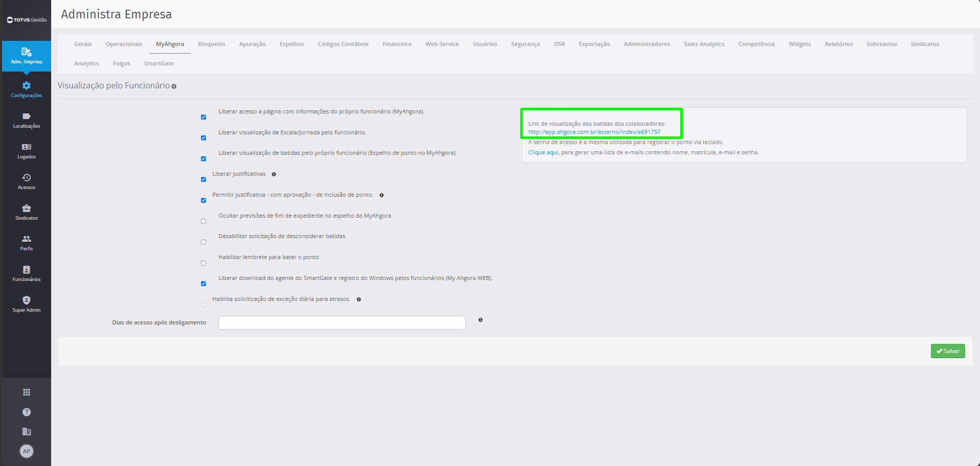Open Super Admin shield icon

pos(27,300)
